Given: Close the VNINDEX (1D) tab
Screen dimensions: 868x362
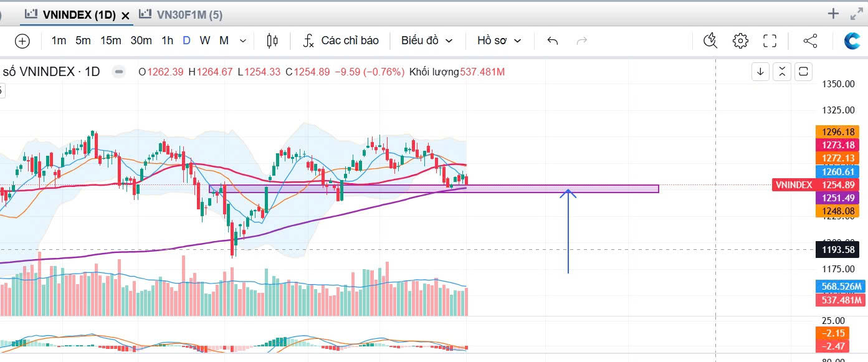Looking at the screenshot, I should tap(125, 15).
